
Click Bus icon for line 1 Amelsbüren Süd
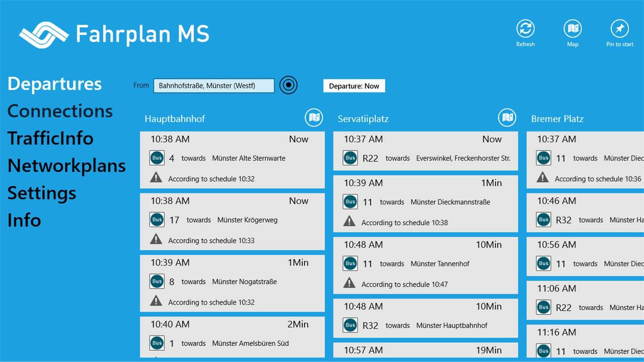coord(157,343)
